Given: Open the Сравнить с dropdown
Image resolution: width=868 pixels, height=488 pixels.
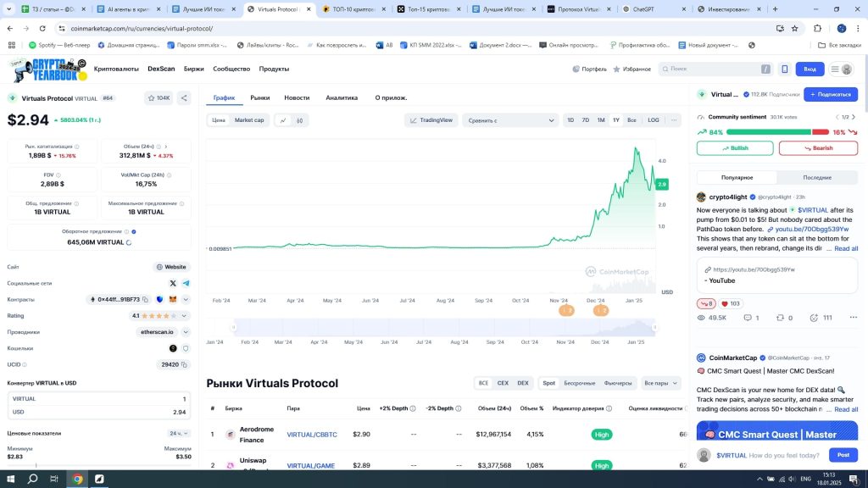Looking at the screenshot, I should pyautogui.click(x=510, y=120).
